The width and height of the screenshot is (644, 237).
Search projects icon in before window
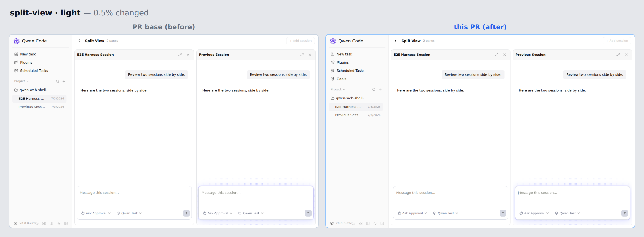coord(57,81)
